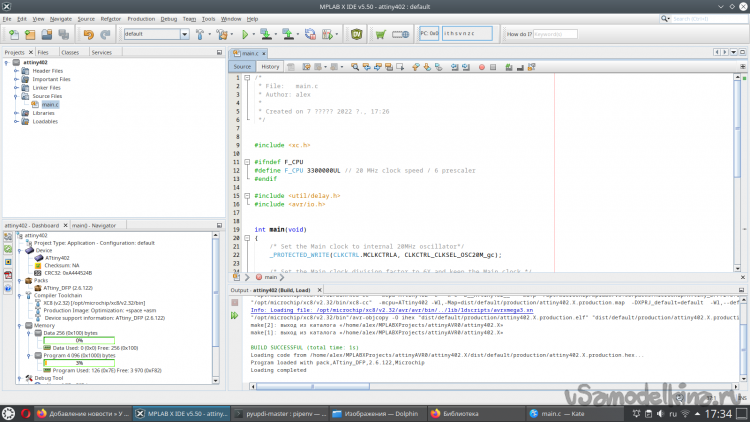Screen dimensions: 750x422
Task: Click the Undo arrow in toolbar
Action: click(x=88, y=34)
